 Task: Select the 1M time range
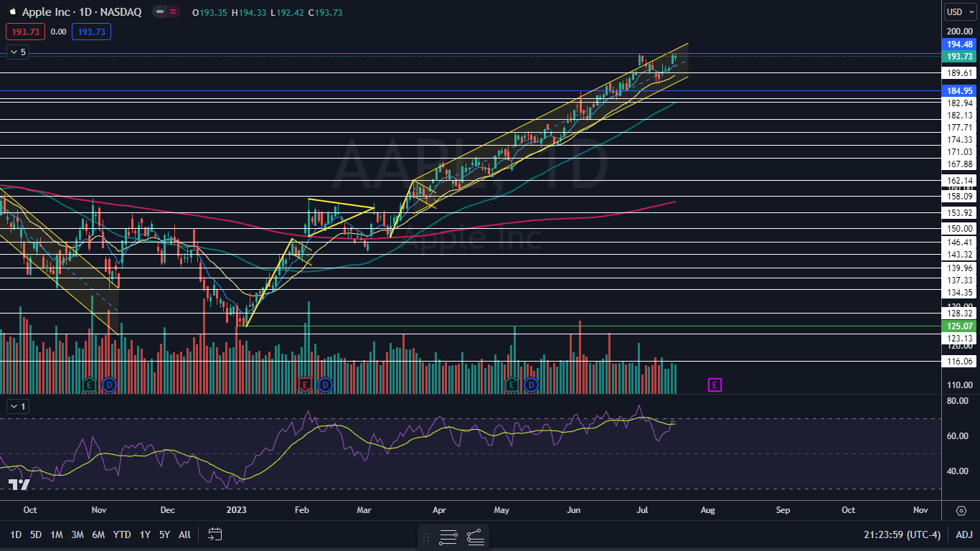click(57, 534)
